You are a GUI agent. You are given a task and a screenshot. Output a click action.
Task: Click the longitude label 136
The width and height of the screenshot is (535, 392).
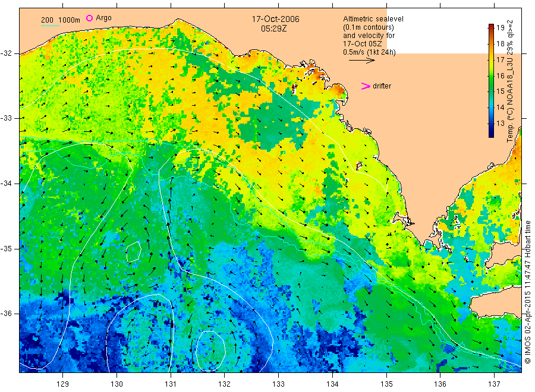pyautogui.click(x=440, y=384)
